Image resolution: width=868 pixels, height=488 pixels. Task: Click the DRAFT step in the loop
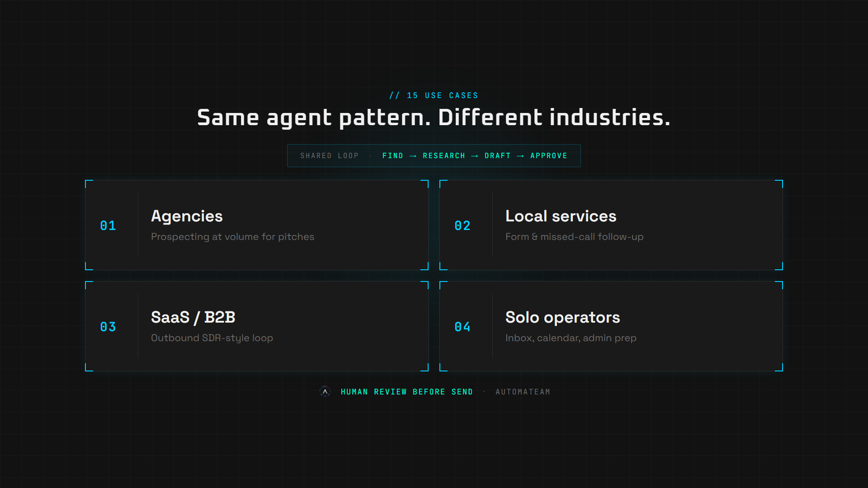pyautogui.click(x=497, y=155)
